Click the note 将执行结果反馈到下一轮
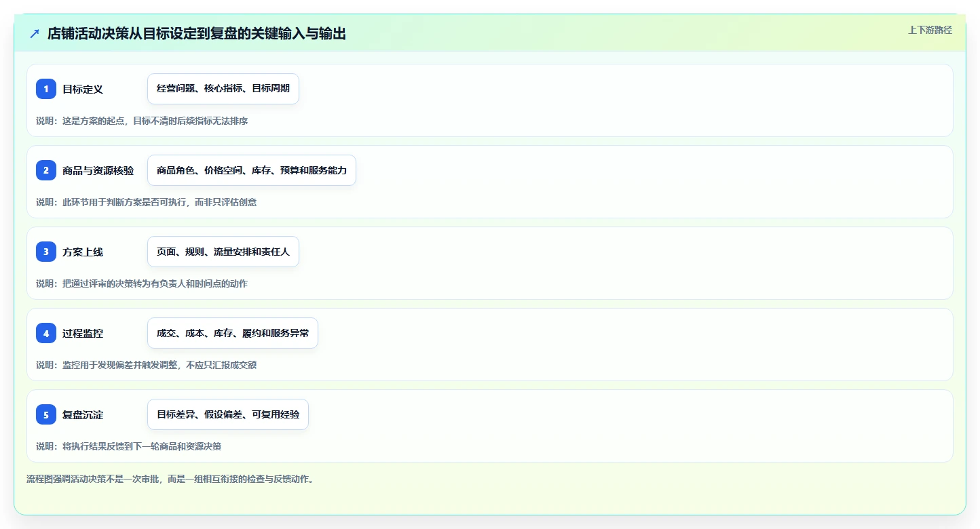Image resolution: width=980 pixels, height=529 pixels. click(x=128, y=446)
